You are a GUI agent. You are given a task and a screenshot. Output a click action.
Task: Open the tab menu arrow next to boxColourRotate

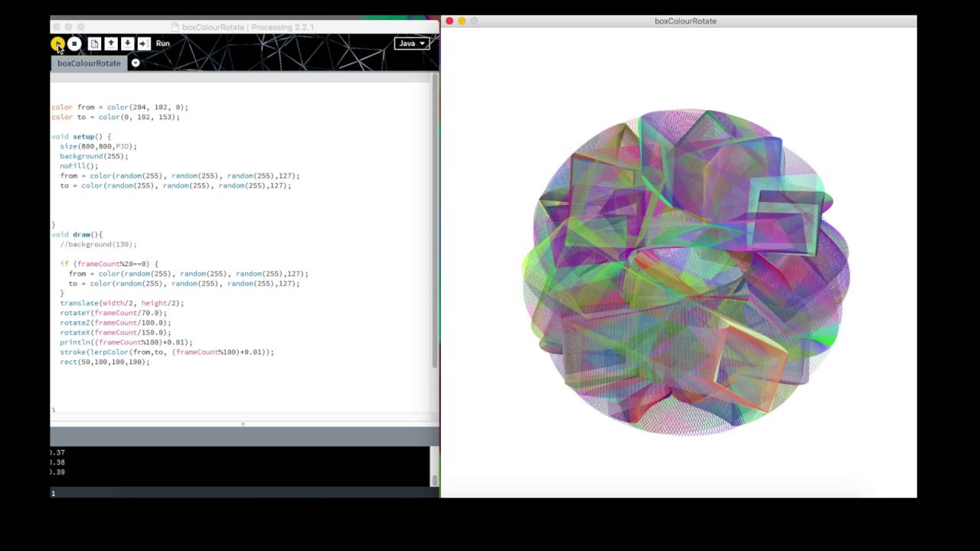tap(136, 63)
